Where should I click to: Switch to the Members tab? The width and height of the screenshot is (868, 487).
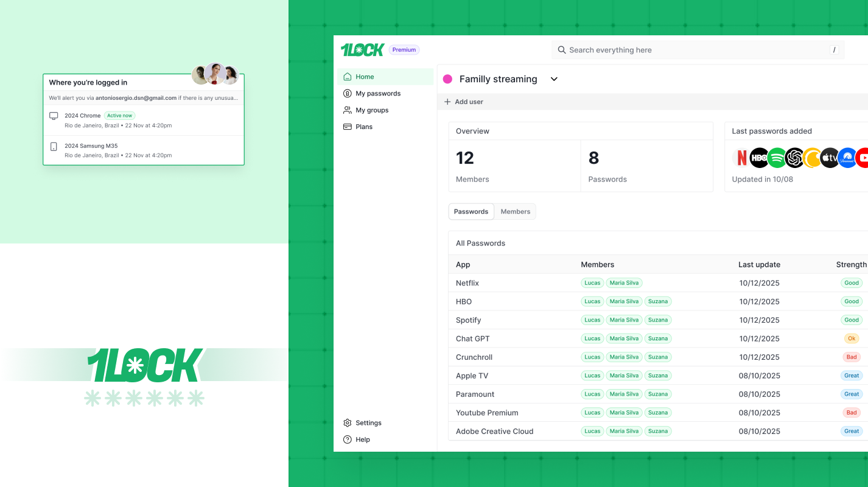516,211
